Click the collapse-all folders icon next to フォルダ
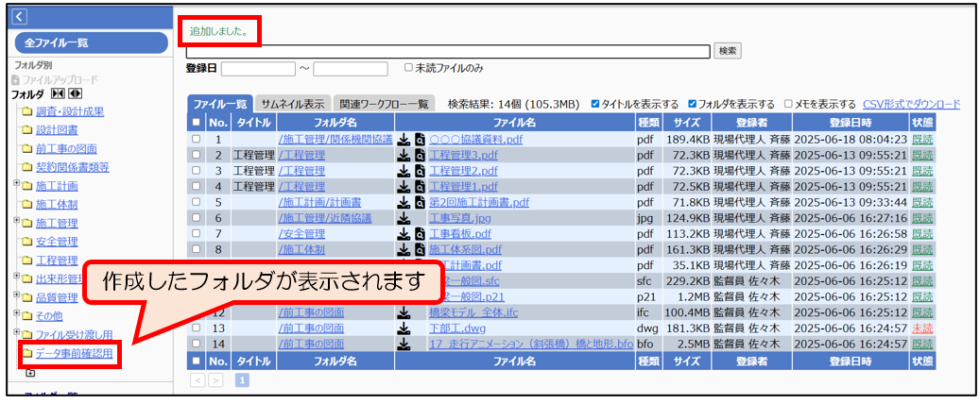This screenshot has height=404, width=980. (x=58, y=94)
